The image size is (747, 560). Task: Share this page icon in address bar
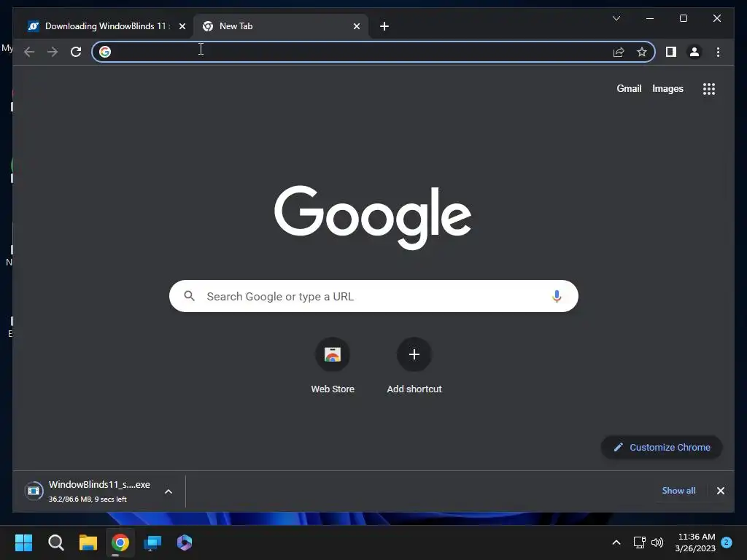click(x=619, y=52)
